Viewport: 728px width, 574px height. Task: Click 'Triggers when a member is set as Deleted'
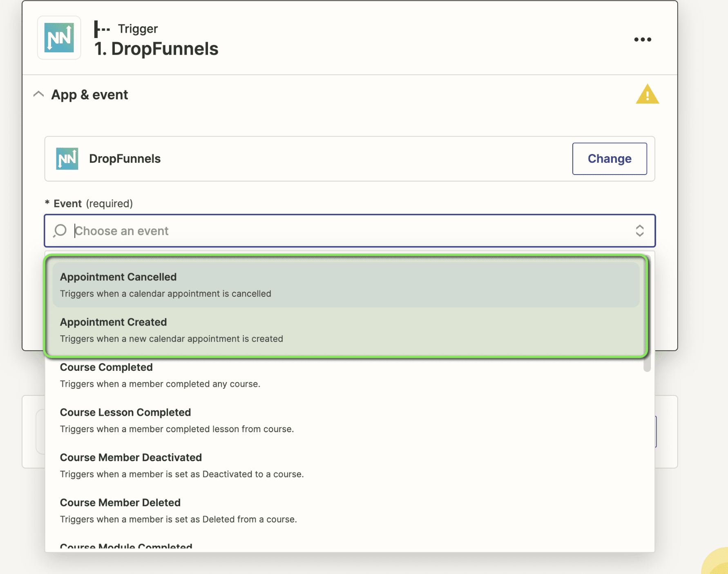coord(179,519)
